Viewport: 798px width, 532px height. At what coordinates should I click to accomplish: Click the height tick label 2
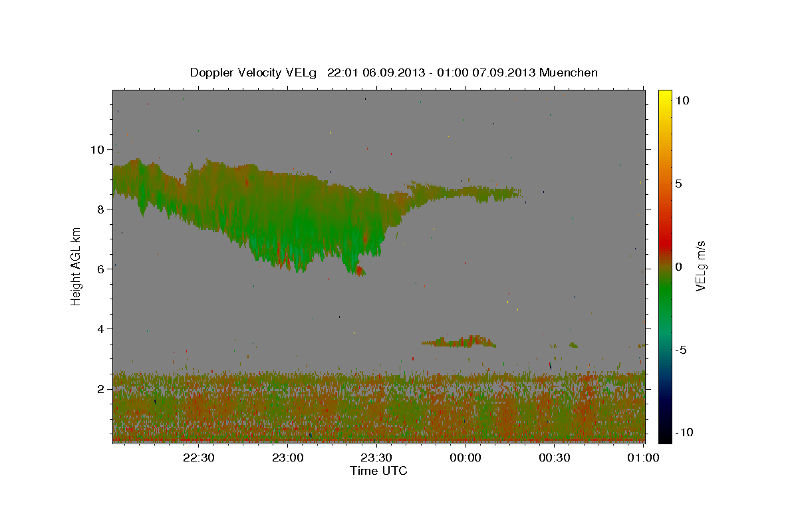click(101, 388)
